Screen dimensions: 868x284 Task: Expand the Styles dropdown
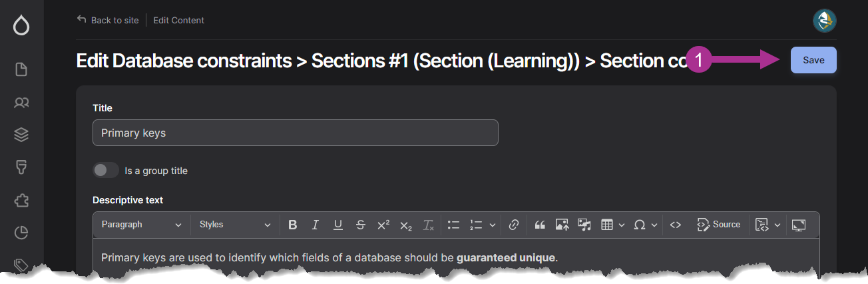235,225
